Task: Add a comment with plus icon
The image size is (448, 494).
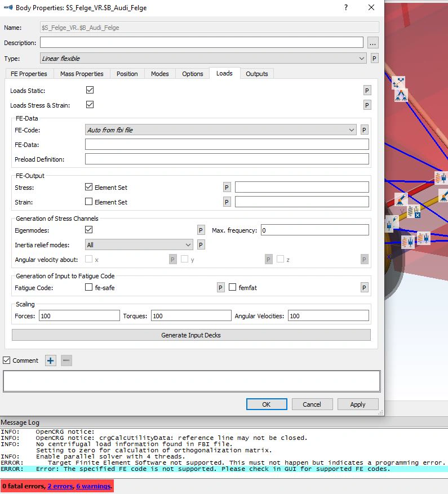Action: point(51,361)
